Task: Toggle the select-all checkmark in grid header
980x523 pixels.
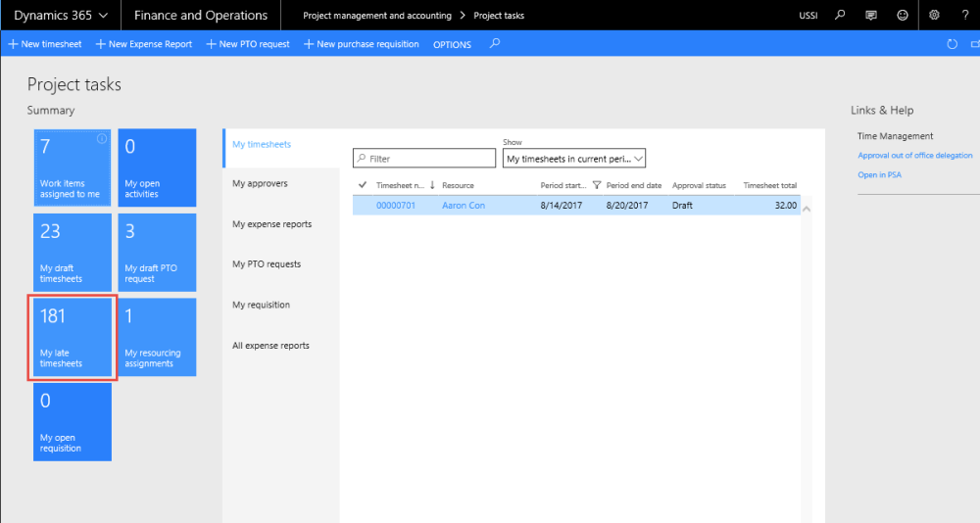Action: (363, 185)
